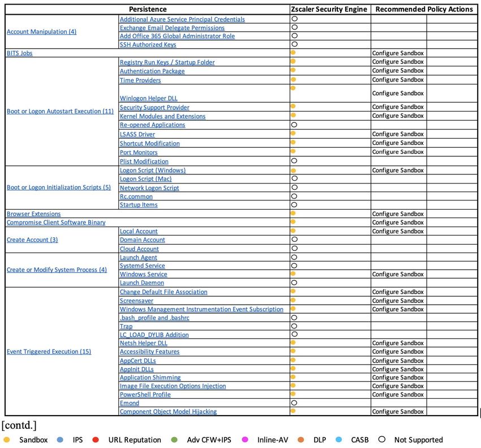Open the Logon Script (Mac) link
The height and width of the screenshot is (448, 481).
(x=145, y=179)
